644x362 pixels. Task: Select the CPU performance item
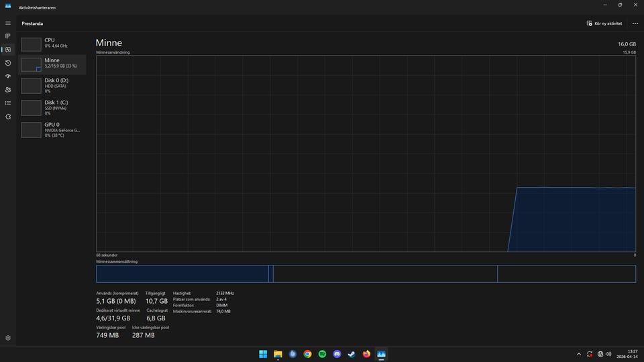(52, 44)
